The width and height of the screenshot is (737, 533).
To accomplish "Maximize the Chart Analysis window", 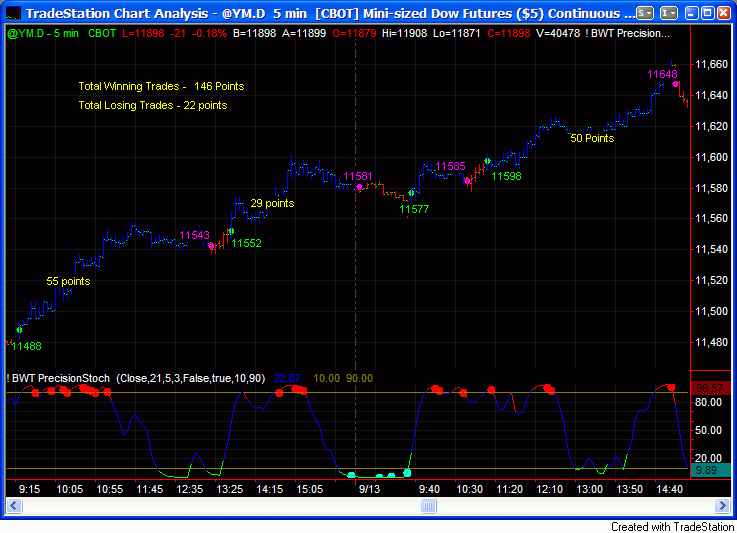I will pos(707,13).
